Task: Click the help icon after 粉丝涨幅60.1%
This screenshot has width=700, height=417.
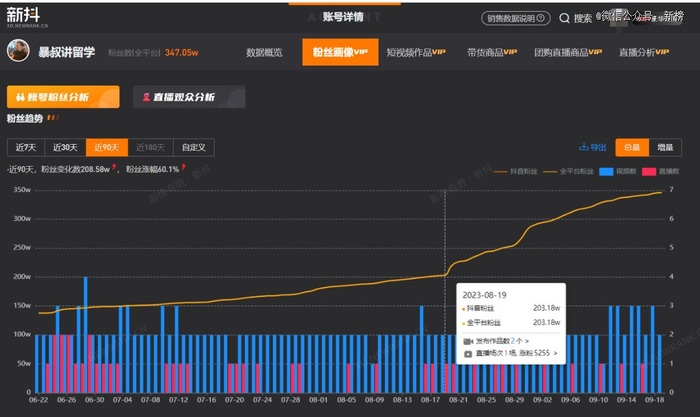Action: tap(184, 169)
